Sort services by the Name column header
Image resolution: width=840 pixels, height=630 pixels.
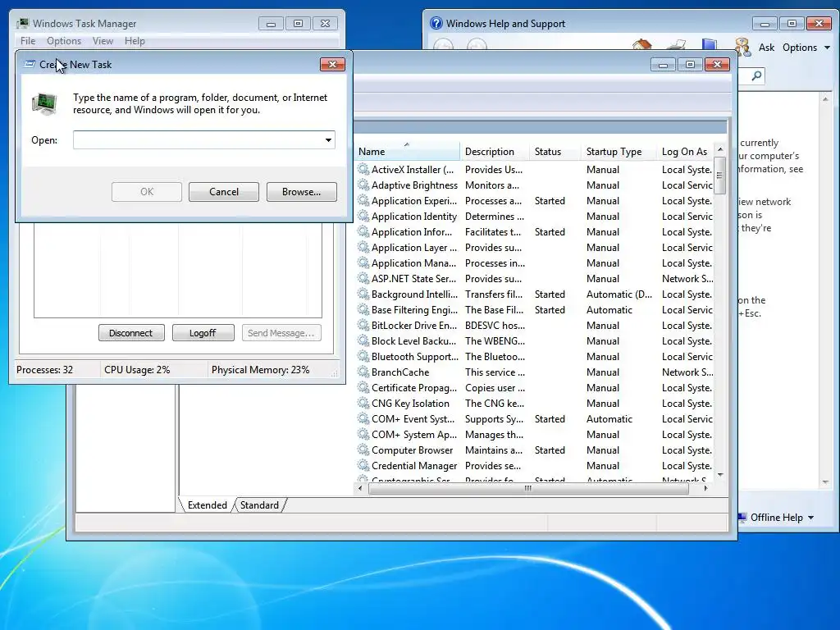point(407,152)
